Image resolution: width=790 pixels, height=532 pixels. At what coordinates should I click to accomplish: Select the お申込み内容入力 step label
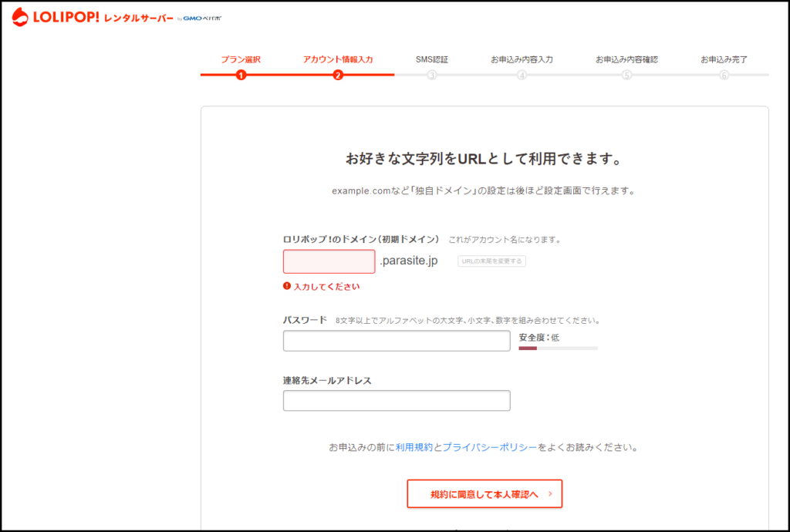(x=522, y=59)
